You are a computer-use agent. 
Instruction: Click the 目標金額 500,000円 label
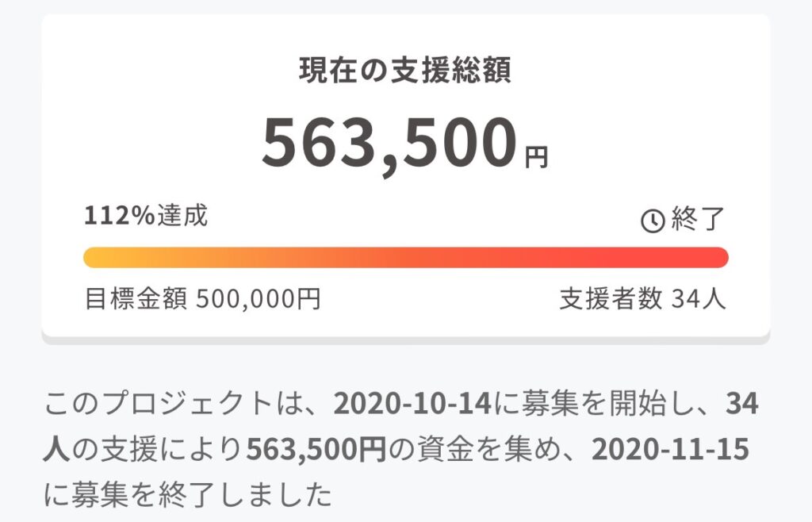202,299
